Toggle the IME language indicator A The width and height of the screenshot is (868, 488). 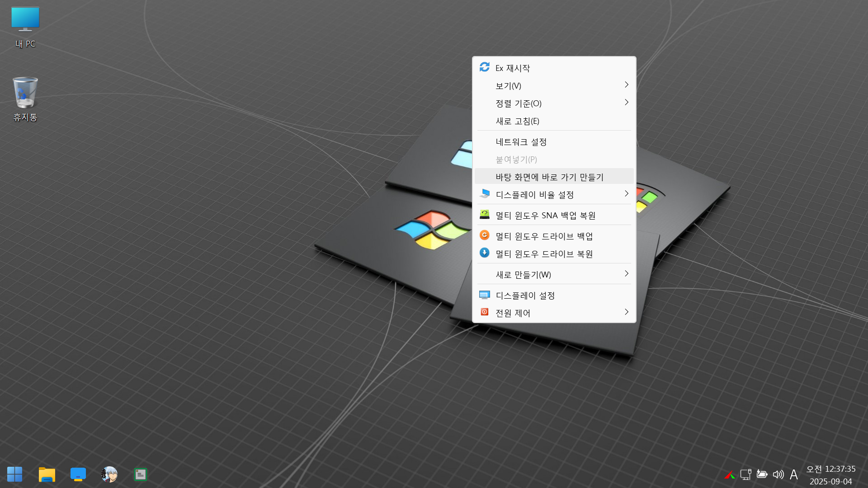pos(793,474)
